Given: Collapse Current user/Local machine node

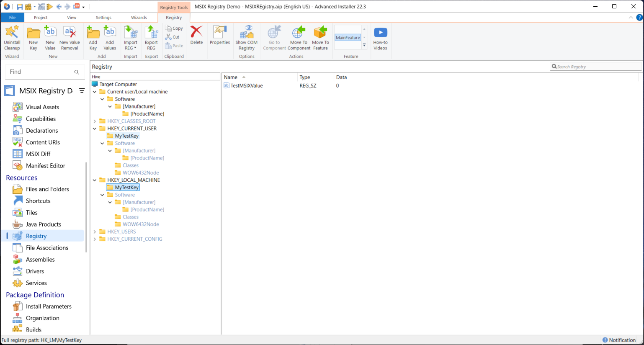Looking at the screenshot, I should click(95, 92).
